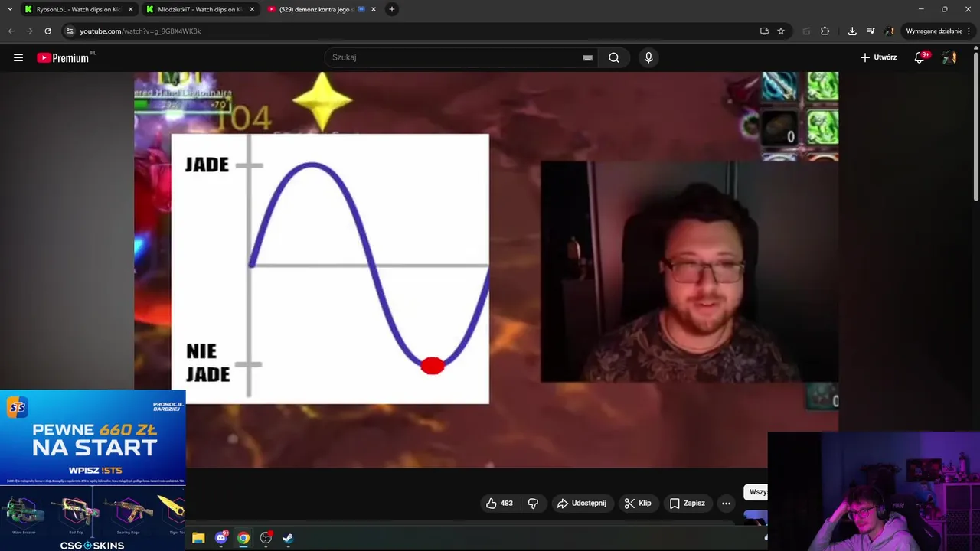Start voice search with microphone icon

click(648, 57)
